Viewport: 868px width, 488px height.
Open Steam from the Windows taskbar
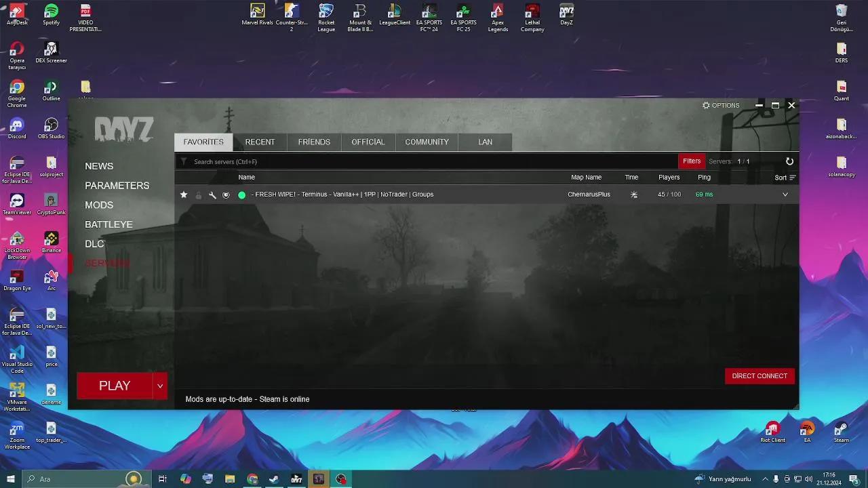(274, 479)
